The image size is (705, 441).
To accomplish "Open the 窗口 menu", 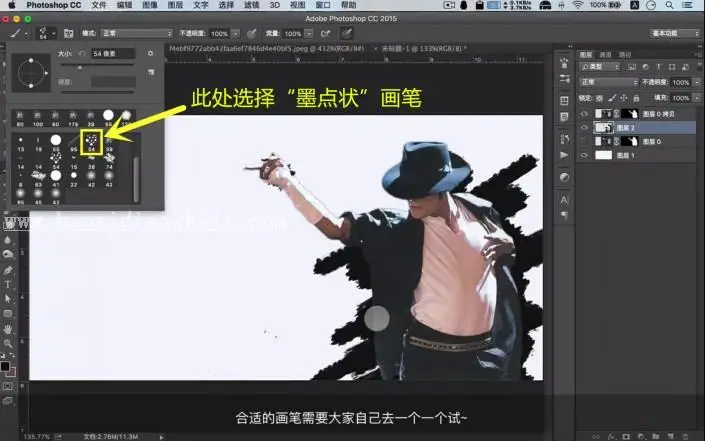I will click(323, 5).
